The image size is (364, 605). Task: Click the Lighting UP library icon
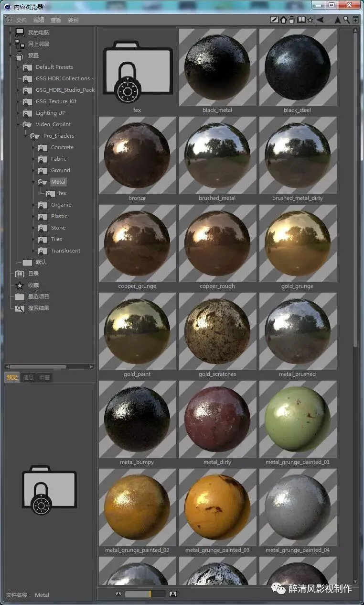click(x=27, y=113)
